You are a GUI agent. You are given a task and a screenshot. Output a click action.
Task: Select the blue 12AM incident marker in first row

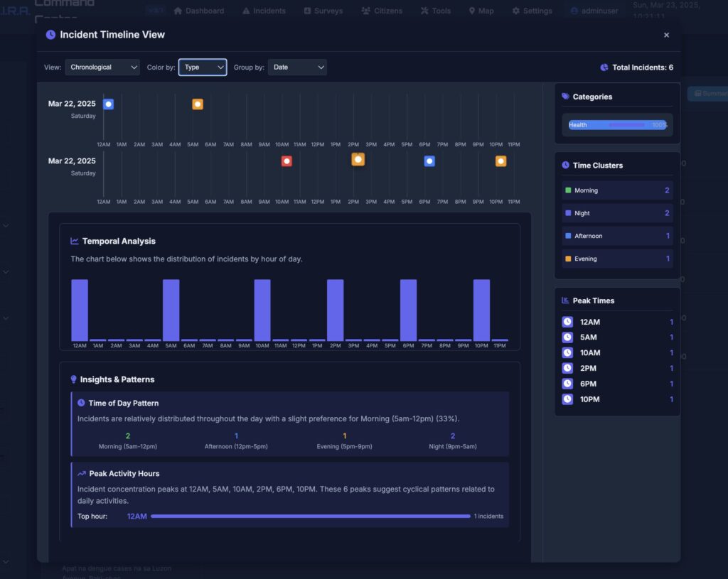[108, 104]
